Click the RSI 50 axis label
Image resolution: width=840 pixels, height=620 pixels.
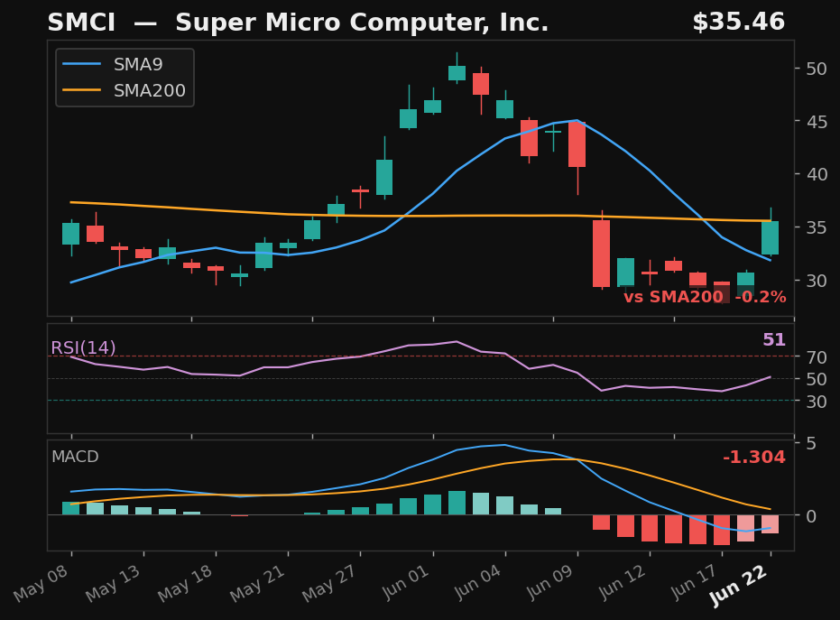(817, 379)
